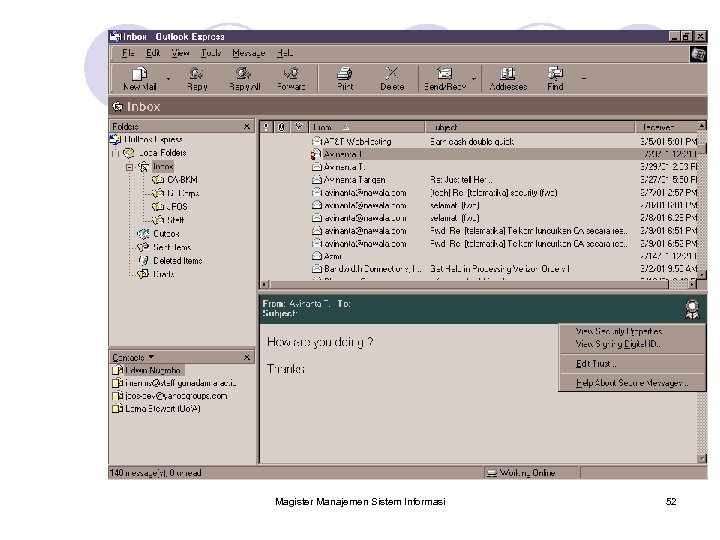The width and height of the screenshot is (720, 540).
Task: Click the Reply toolbar button
Action: 197,79
